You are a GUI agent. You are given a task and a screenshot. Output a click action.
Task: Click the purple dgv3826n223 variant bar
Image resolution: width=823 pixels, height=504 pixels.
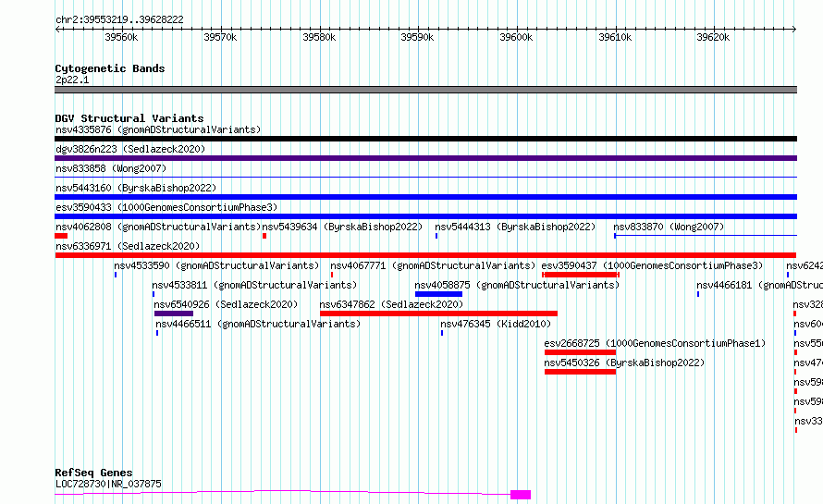[425, 158]
